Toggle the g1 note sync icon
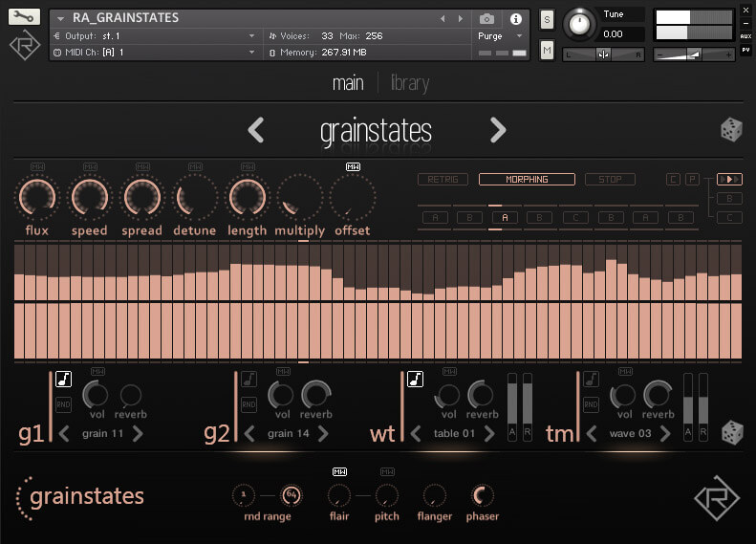Screen dimensions: 756x544 64,380
